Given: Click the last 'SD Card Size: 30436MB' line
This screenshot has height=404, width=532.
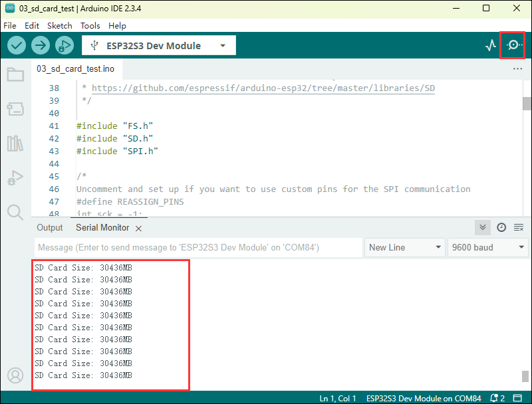Looking at the screenshot, I should pos(83,375).
